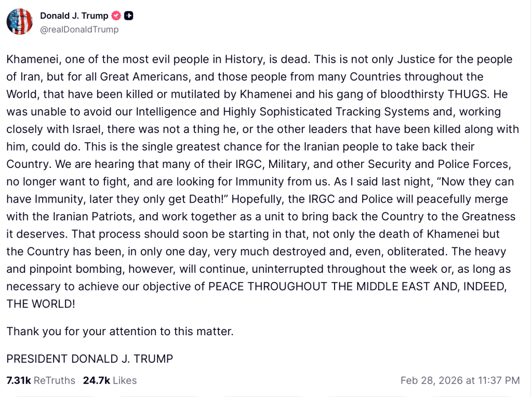Viewport: 532px width, 397px height.
Task: Open the Donald J. Trump profile avatar
Action: pos(20,22)
